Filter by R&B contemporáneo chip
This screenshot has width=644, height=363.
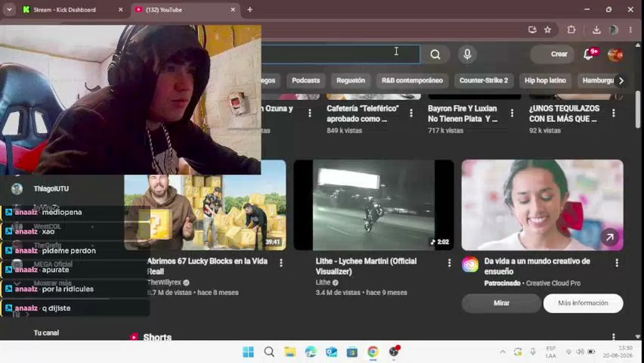(x=412, y=81)
